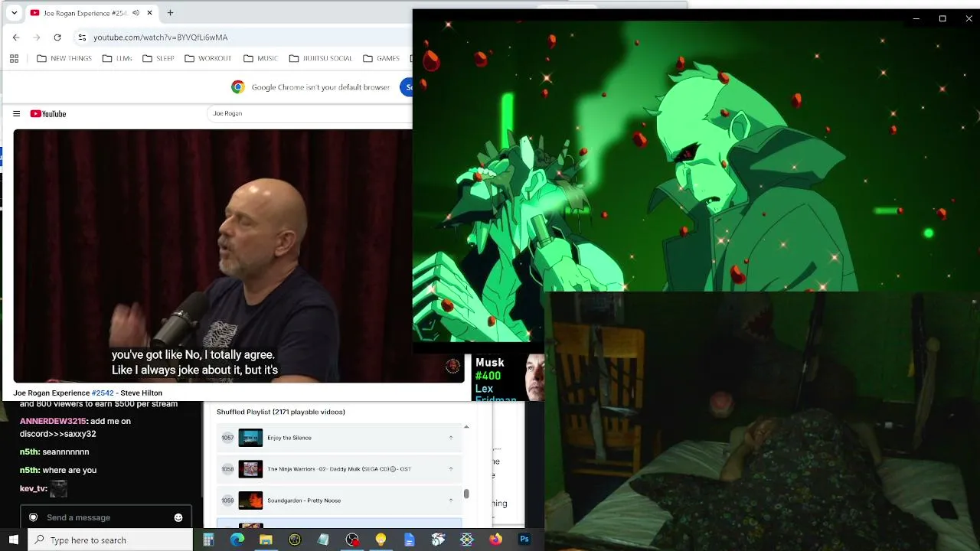Viewport: 980px width, 551px height.
Task: Open the YouTube guide hamburger menu
Action: [16, 114]
